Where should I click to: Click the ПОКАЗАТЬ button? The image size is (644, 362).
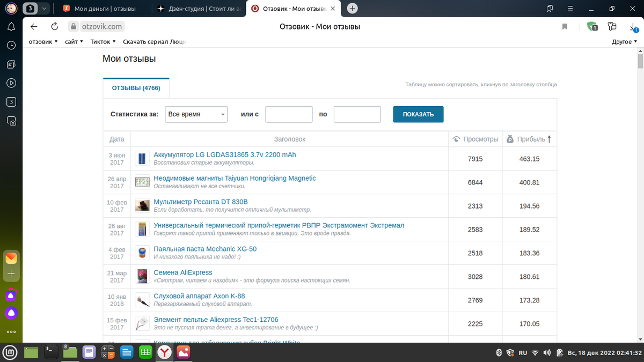point(418,114)
